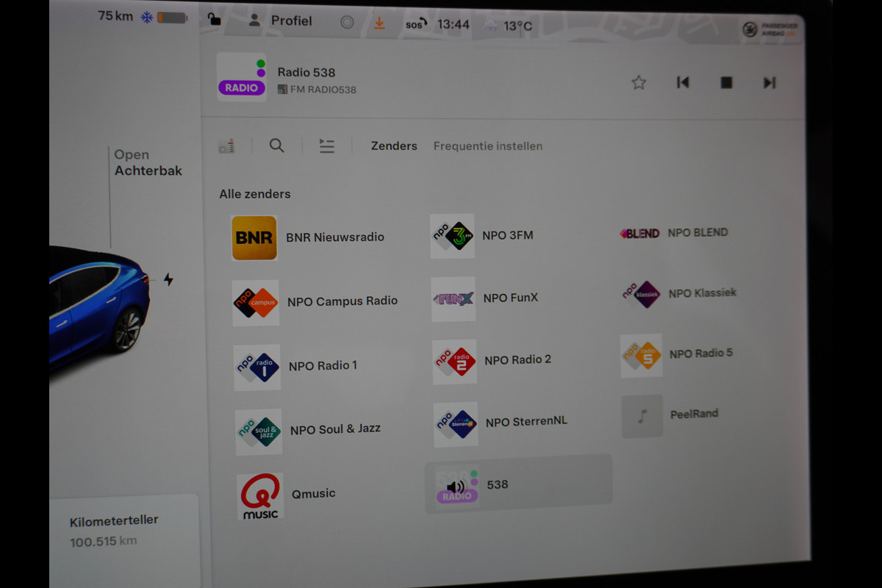Skip to previous station
882x588 pixels.
[683, 82]
